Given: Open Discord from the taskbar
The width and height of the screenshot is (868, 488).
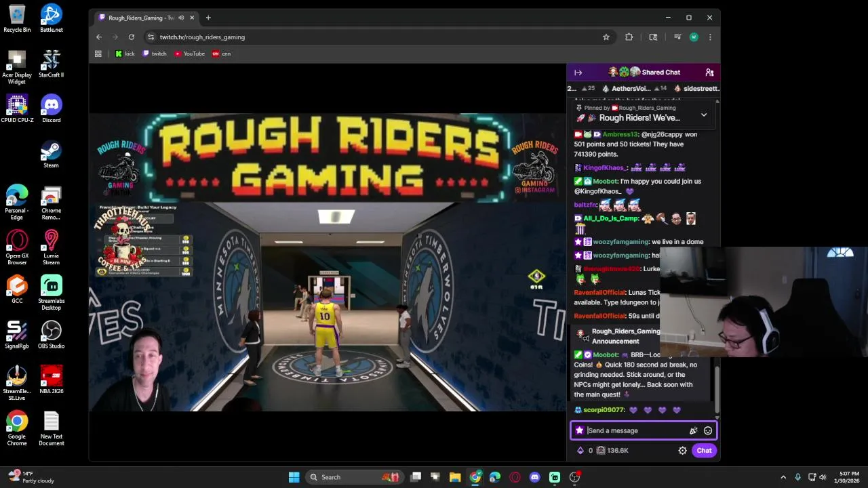Looking at the screenshot, I should (x=535, y=477).
